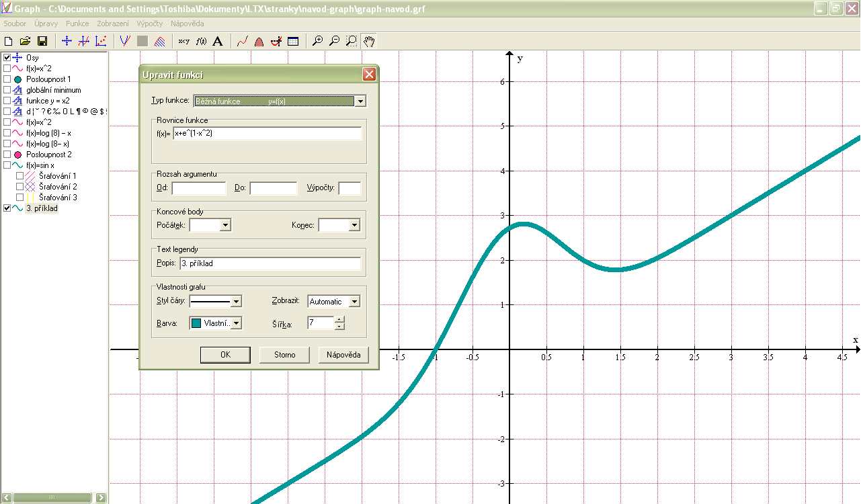
Task: Click the insert tangent V-shaped icon
Action: (124, 41)
